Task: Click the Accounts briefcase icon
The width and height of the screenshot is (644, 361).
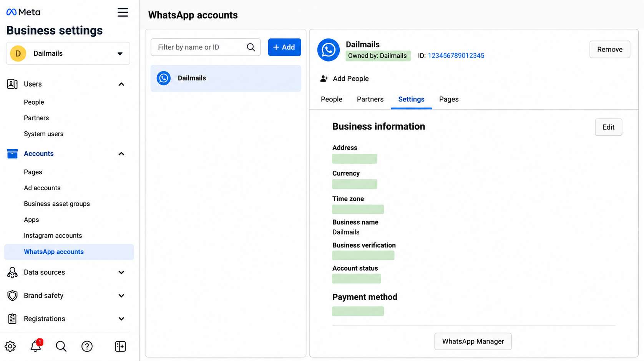Action: click(x=12, y=153)
